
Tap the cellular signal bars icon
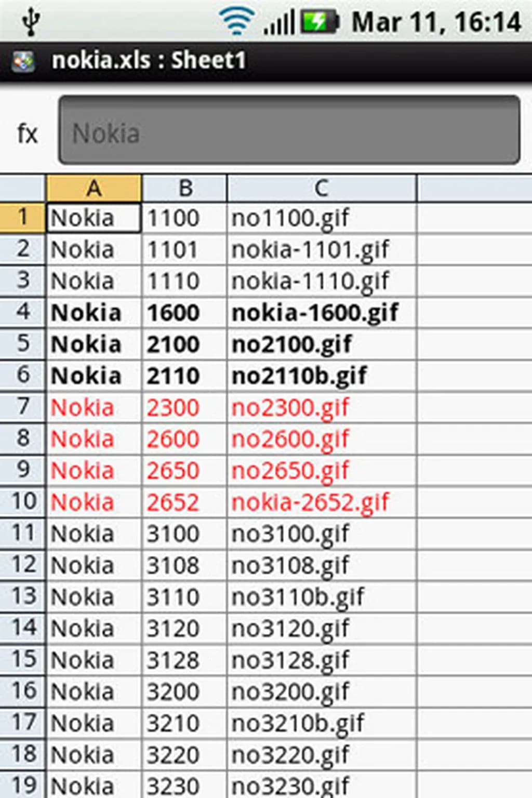point(278,23)
